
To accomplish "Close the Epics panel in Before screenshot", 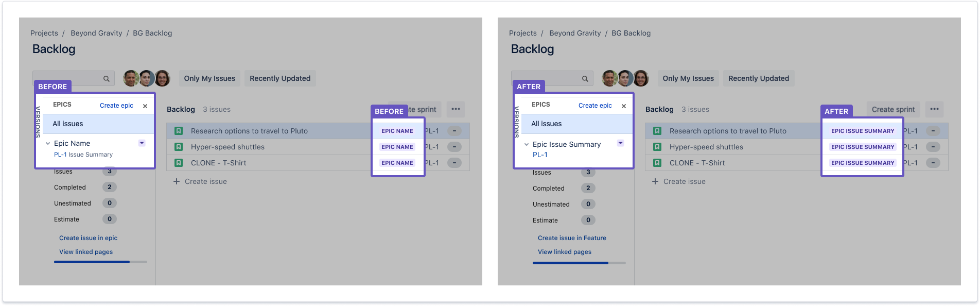I will click(145, 106).
